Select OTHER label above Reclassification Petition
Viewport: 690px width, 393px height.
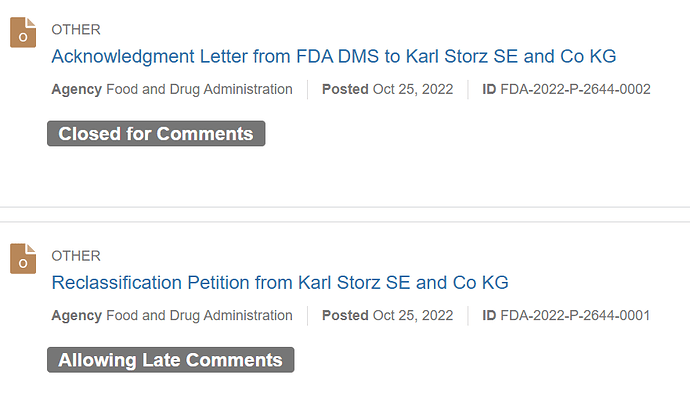click(76, 256)
